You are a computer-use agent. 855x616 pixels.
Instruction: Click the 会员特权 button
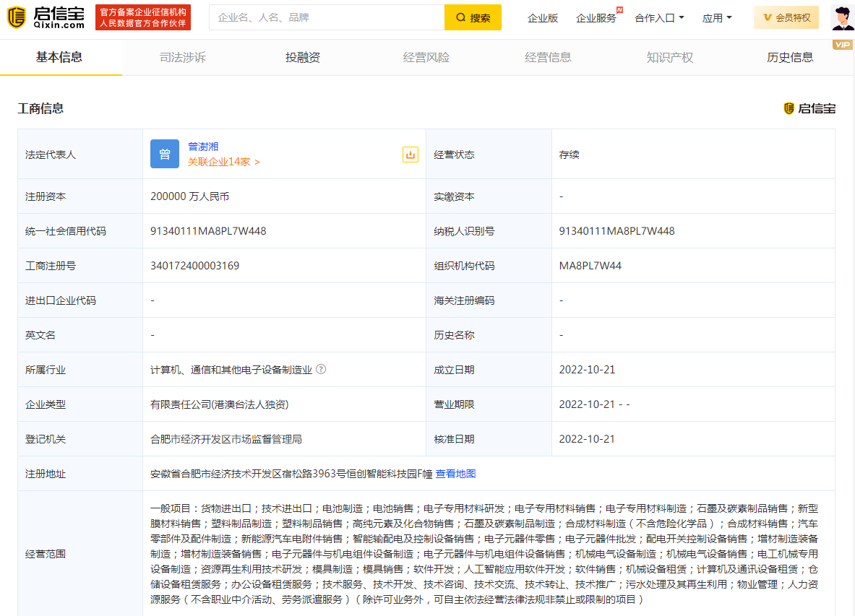click(x=786, y=17)
